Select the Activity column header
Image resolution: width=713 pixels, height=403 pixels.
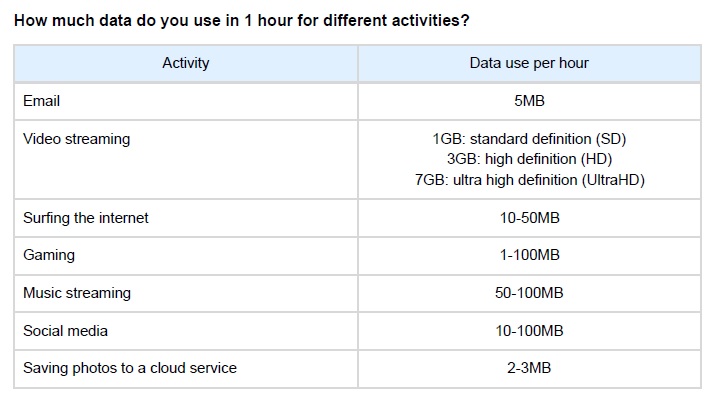185,63
